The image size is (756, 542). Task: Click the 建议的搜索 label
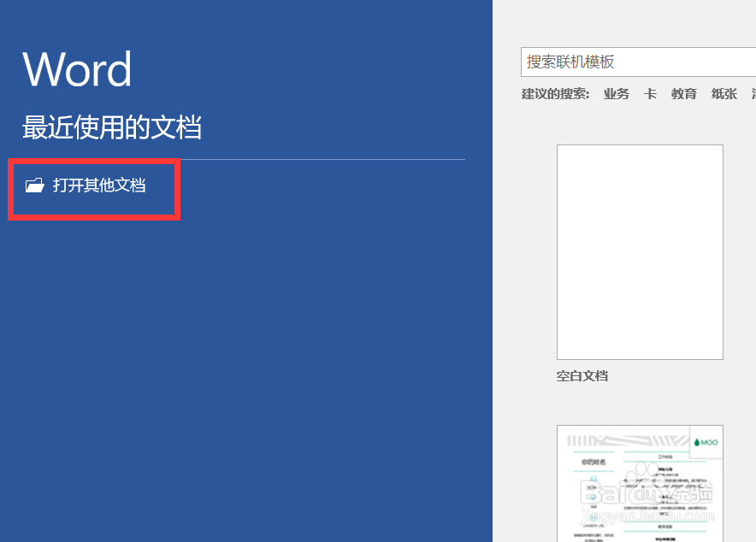pos(555,94)
